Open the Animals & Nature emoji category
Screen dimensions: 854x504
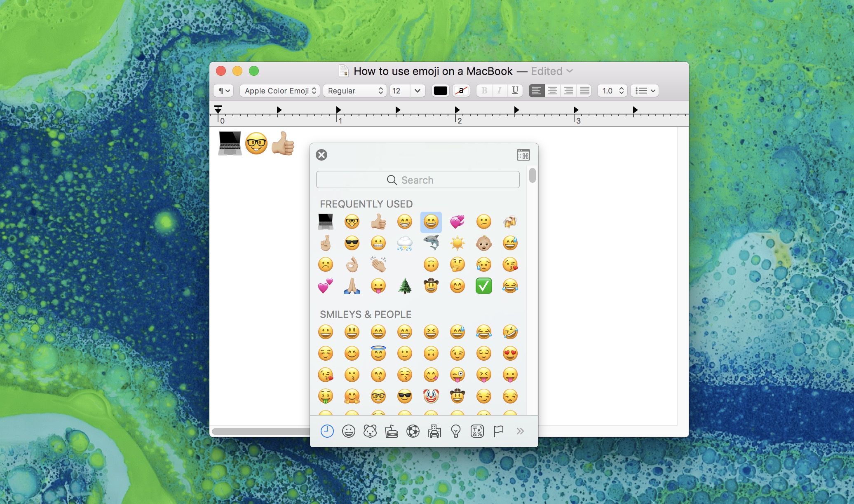[370, 432]
